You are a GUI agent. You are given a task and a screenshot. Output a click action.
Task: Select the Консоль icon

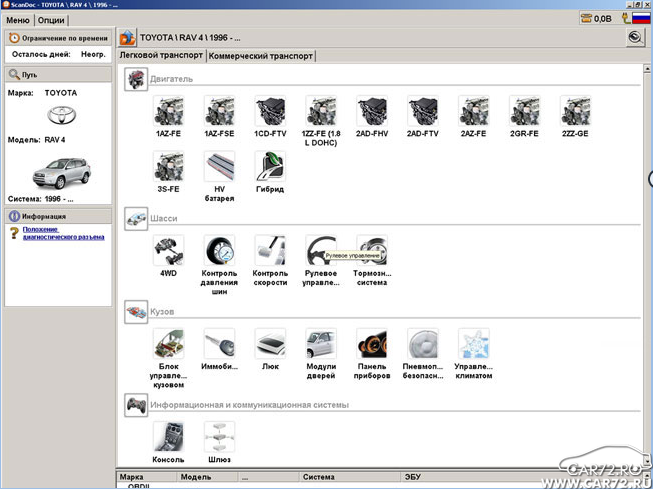168,437
